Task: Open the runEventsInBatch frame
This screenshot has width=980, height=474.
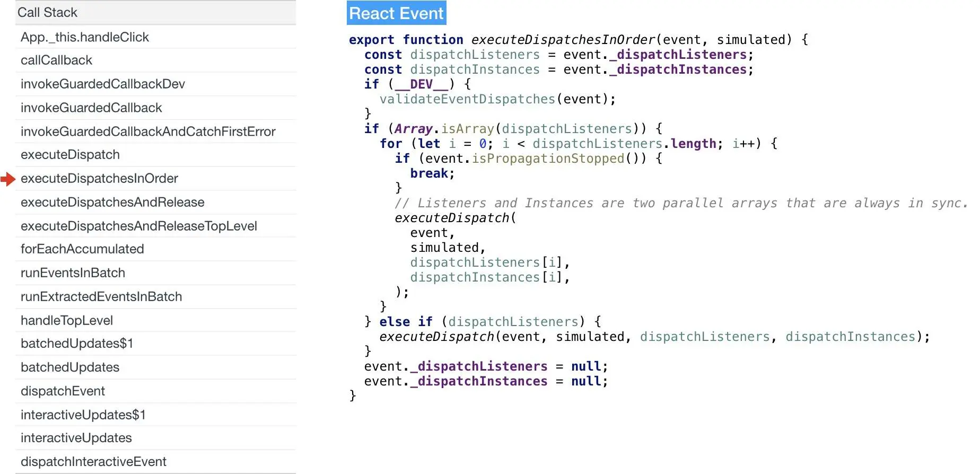Action: click(155, 273)
